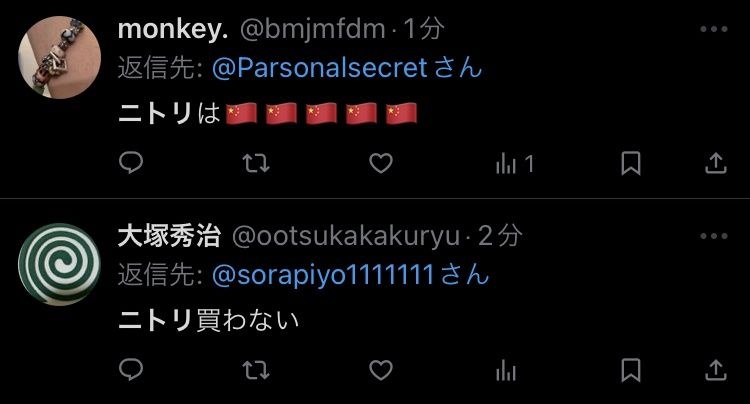The height and width of the screenshot is (404, 750).
Task: Open 大塚秀治's spiral profile avatar
Action: (59, 264)
